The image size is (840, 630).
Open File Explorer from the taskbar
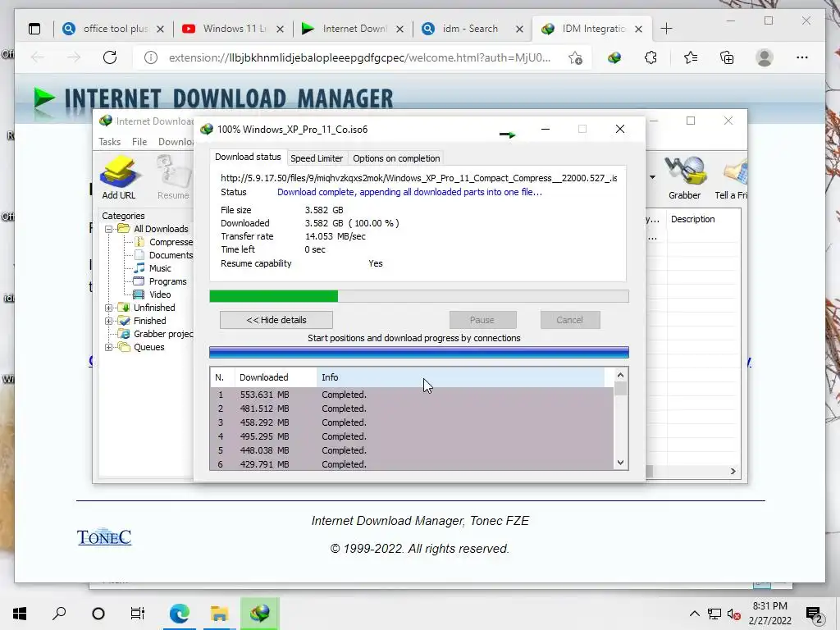click(220, 614)
